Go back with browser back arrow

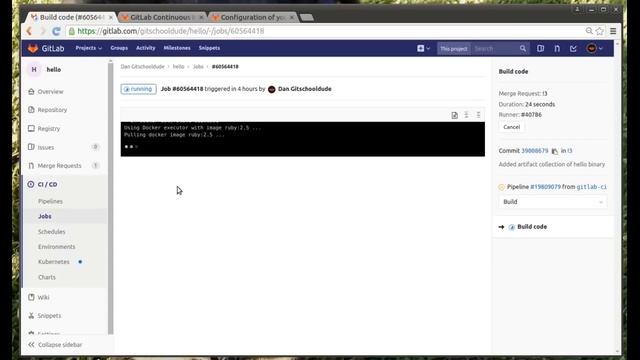pyautogui.click(x=29, y=31)
